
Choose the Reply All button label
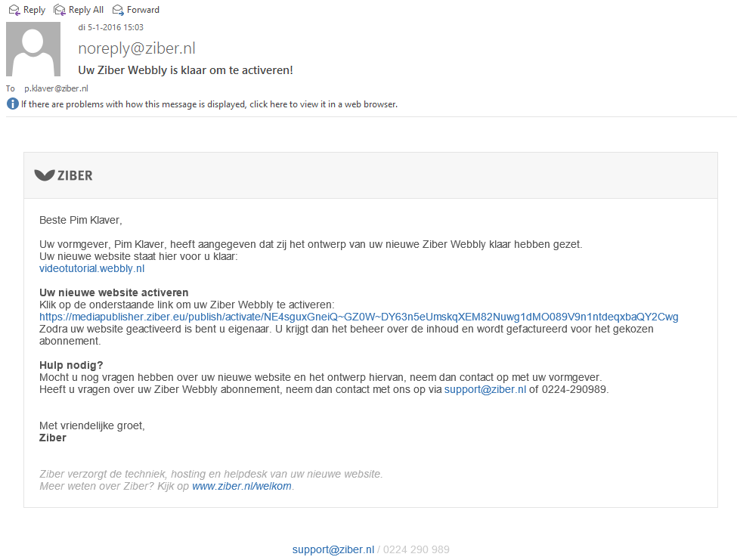(86, 10)
